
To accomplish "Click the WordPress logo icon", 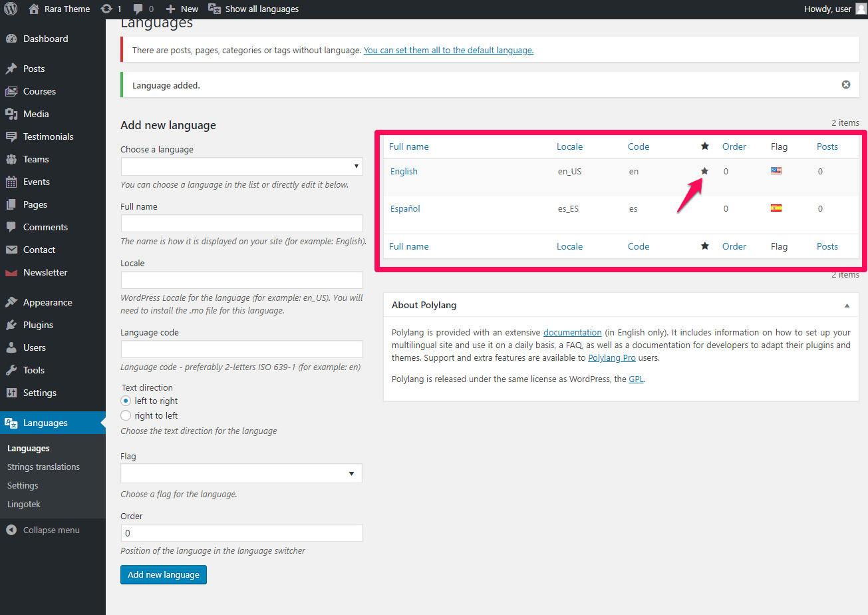I will (x=11, y=9).
